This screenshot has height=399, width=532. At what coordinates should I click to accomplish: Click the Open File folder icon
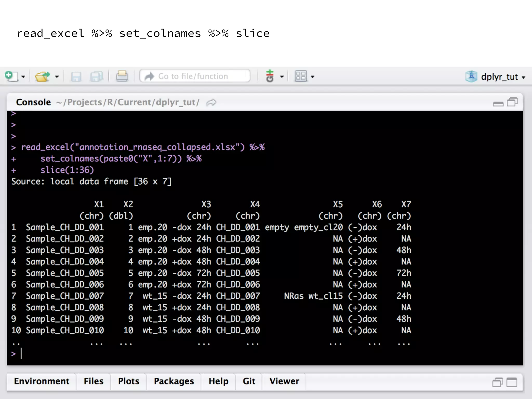point(43,76)
